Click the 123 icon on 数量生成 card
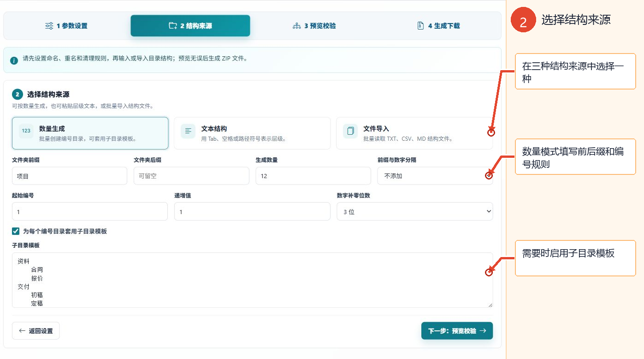 26,131
